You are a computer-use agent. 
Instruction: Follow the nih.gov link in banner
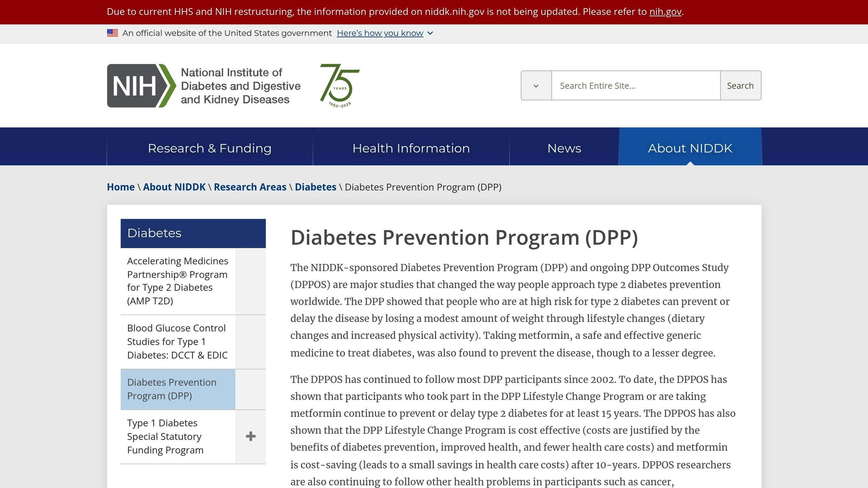pos(665,11)
